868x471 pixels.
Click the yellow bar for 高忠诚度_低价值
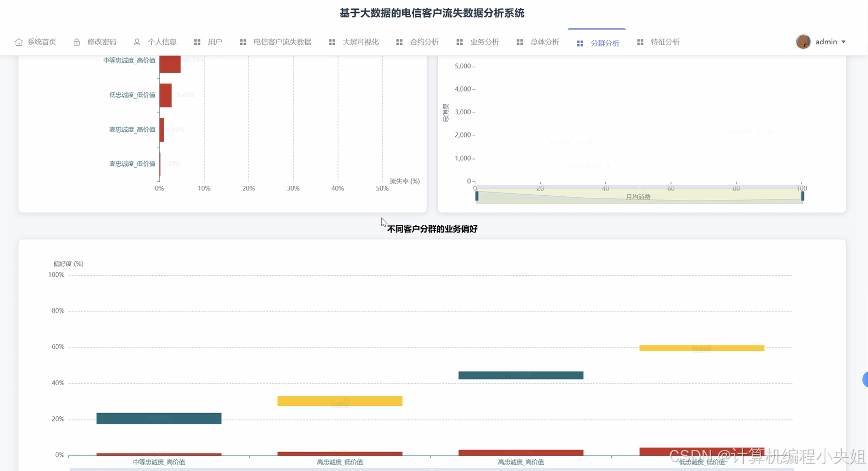point(340,401)
